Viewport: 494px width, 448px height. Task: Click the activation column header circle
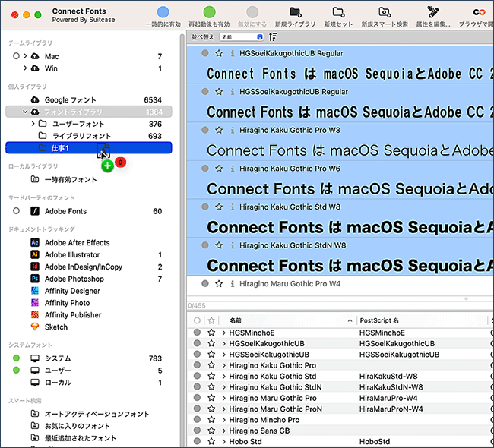pyautogui.click(x=198, y=320)
